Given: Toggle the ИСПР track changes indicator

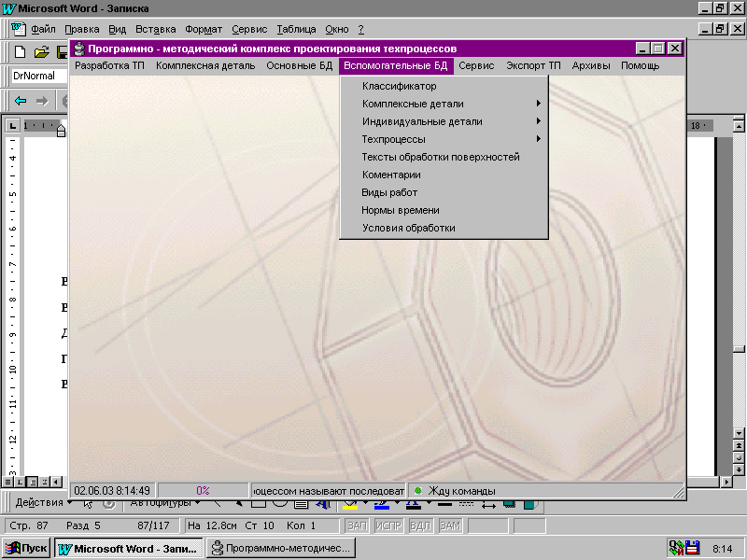Looking at the screenshot, I should tap(388, 525).
